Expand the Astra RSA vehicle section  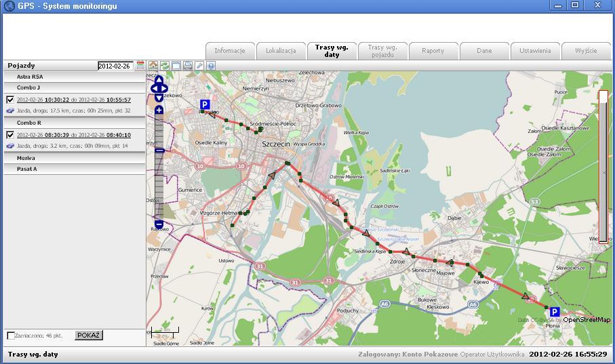pos(75,77)
